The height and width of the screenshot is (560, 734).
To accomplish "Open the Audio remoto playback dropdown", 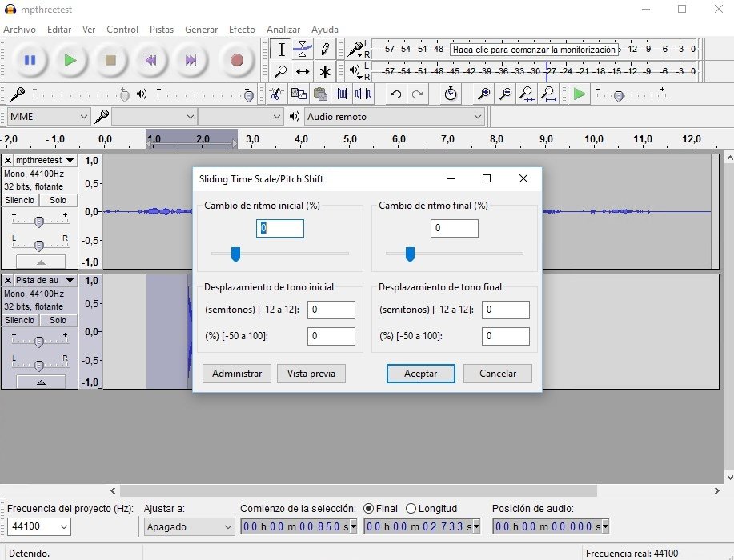I will click(x=394, y=117).
